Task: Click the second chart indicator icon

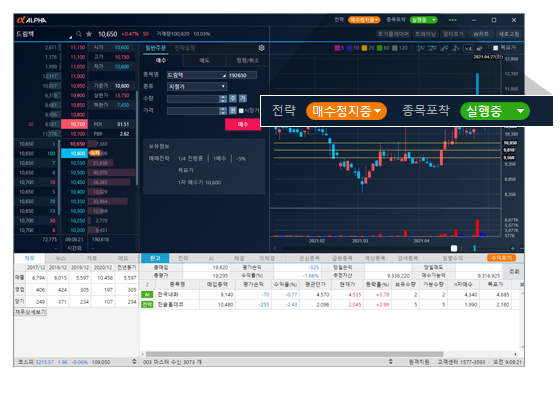Action: [x=432, y=48]
